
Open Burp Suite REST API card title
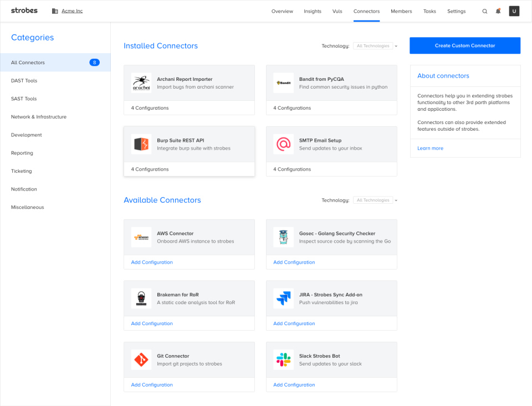181,141
